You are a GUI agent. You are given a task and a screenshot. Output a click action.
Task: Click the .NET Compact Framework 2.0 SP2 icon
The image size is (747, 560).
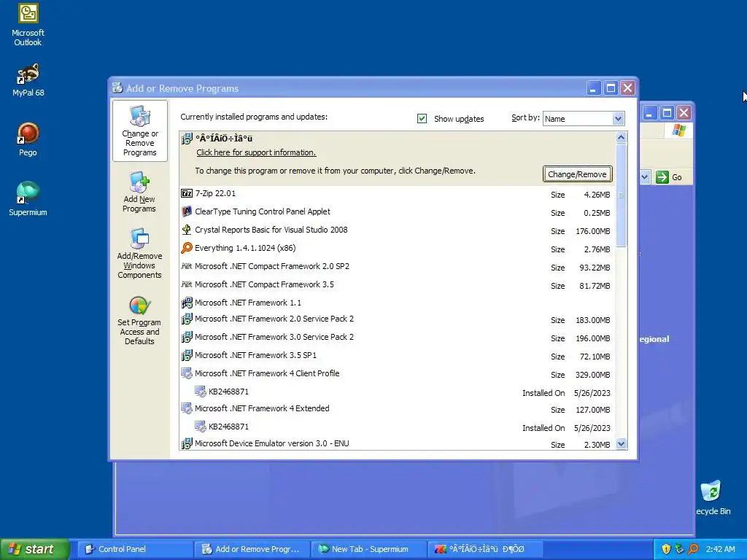coord(186,266)
